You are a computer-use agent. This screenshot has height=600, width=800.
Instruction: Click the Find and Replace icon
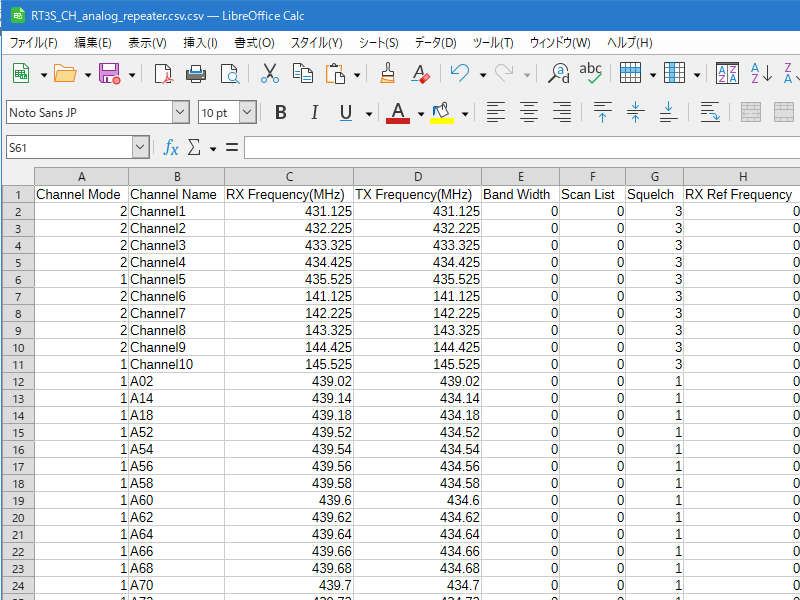(x=559, y=73)
